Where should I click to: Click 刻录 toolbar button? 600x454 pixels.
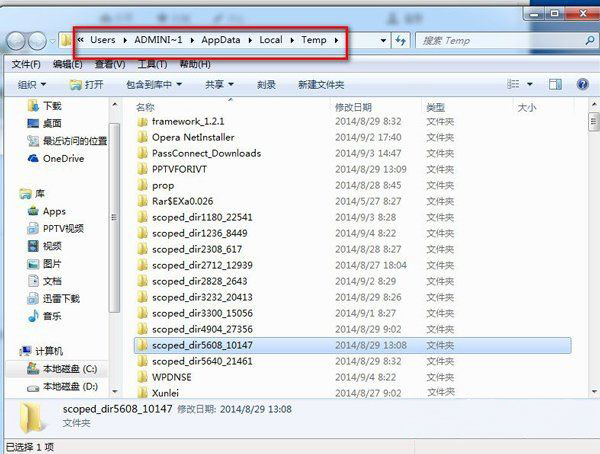coord(266,84)
